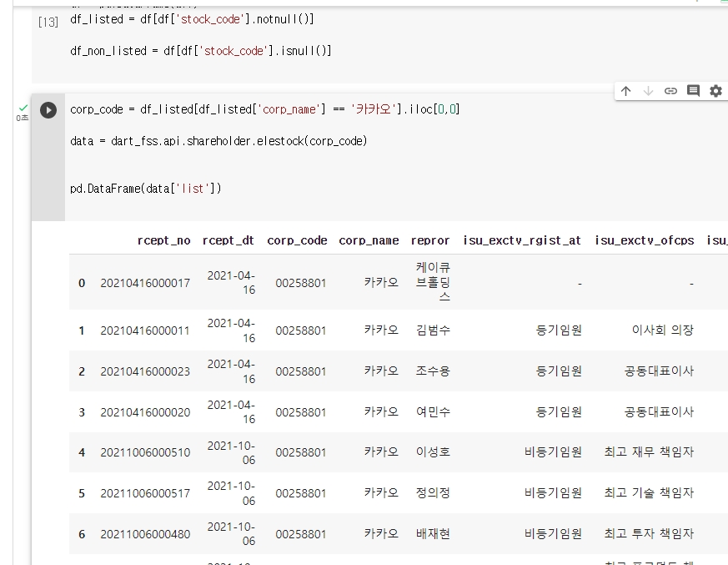Click reporter name 이성호
This screenshot has width=728, height=565.
click(x=433, y=452)
